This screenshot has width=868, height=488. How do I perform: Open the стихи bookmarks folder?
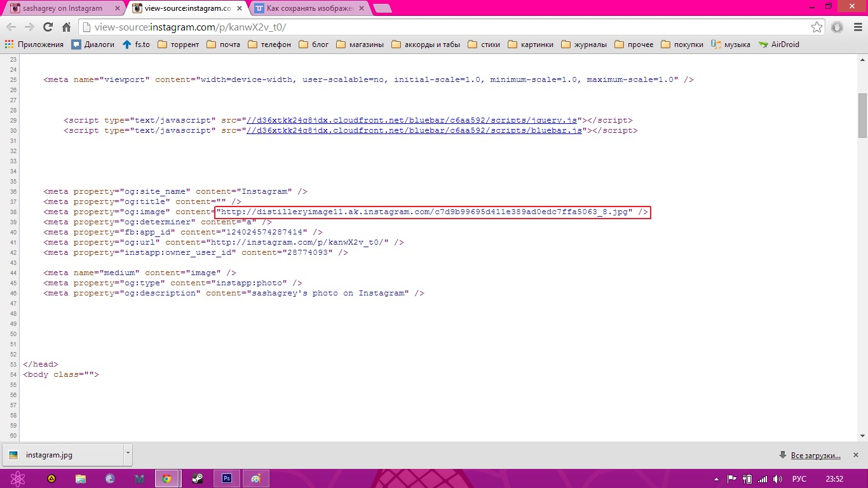click(484, 44)
